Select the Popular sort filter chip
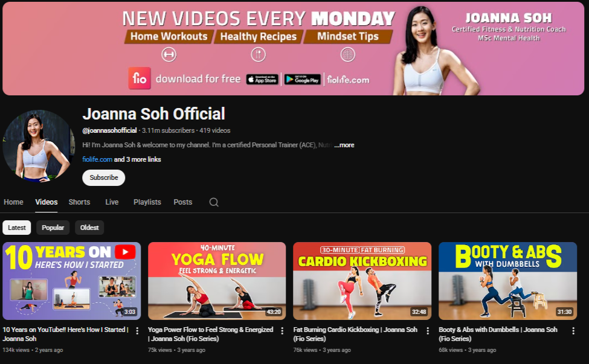Viewport: 589px width, 364px height. click(x=53, y=228)
